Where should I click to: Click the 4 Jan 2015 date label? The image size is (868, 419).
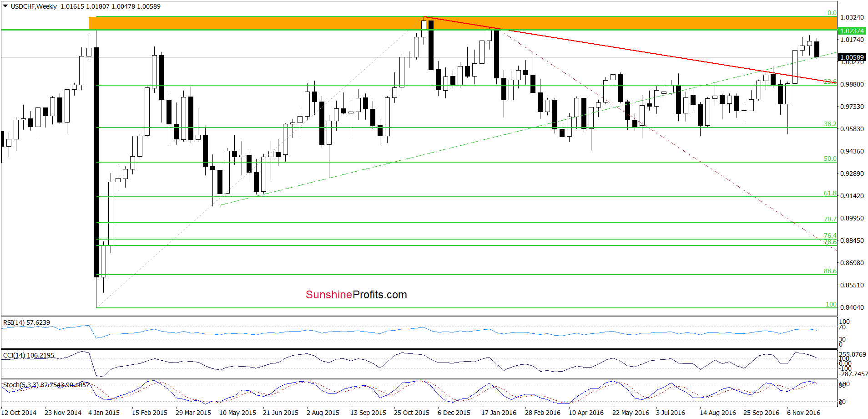[x=104, y=413]
